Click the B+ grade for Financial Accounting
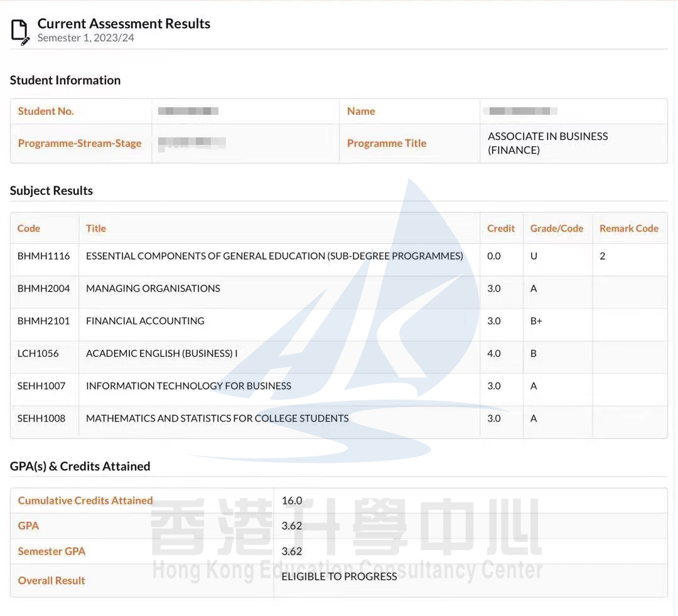This screenshot has height=616, width=678. click(x=536, y=321)
